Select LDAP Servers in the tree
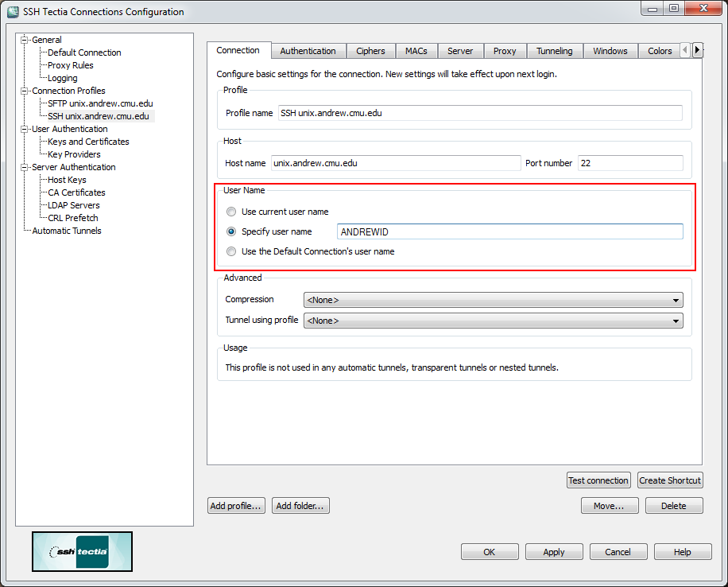Viewport: 728px width, 587px height. tap(73, 205)
